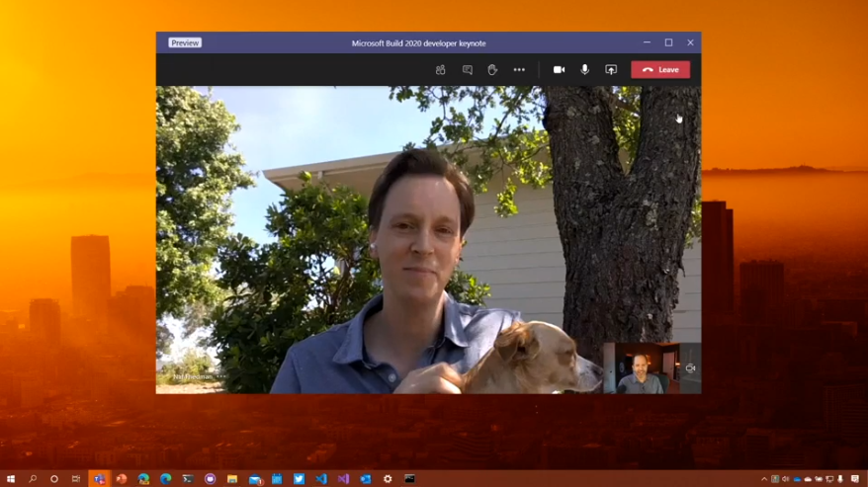Raise your hand in the meeting
This screenshot has height=487, width=868.
tap(492, 70)
